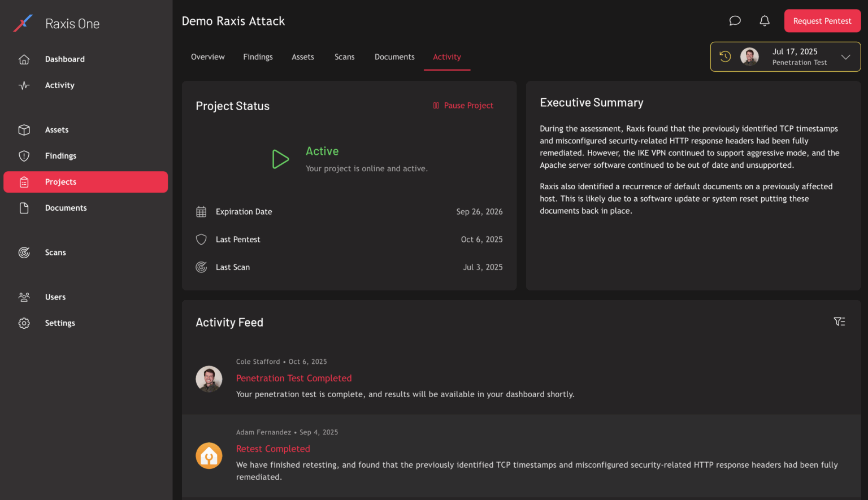The image size is (868, 500).
Task: Open the chat messages icon
Action: point(735,21)
